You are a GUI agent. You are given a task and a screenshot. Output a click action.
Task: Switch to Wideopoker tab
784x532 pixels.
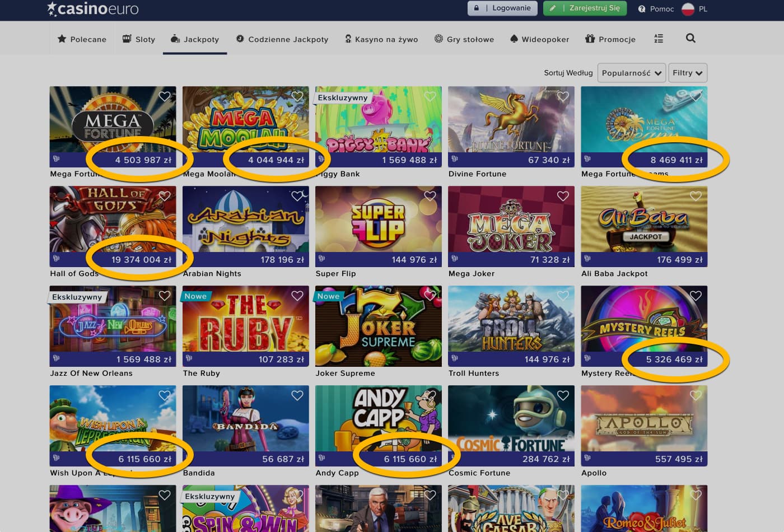(540, 39)
